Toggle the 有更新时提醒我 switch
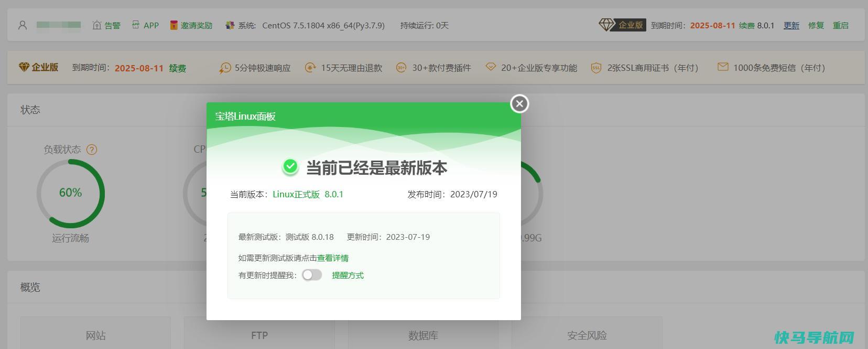The height and width of the screenshot is (349, 868). click(312, 275)
